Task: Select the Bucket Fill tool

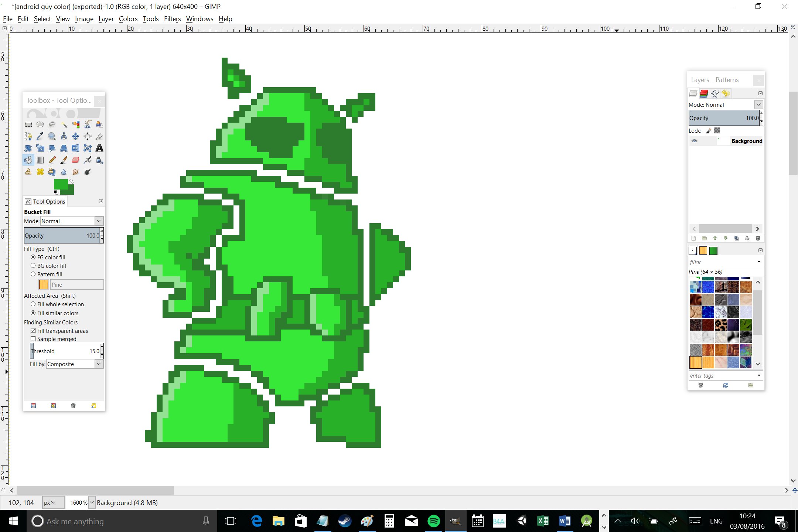Action: click(28, 160)
